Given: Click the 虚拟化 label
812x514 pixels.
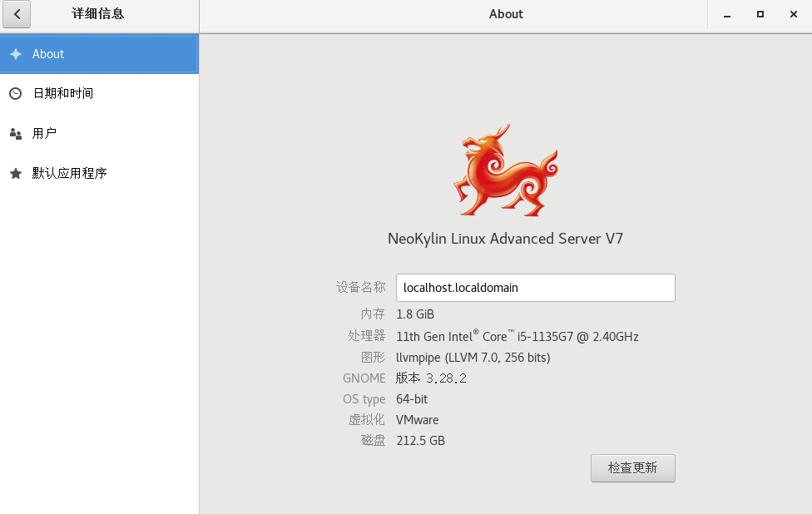Looking at the screenshot, I should pyautogui.click(x=367, y=420).
